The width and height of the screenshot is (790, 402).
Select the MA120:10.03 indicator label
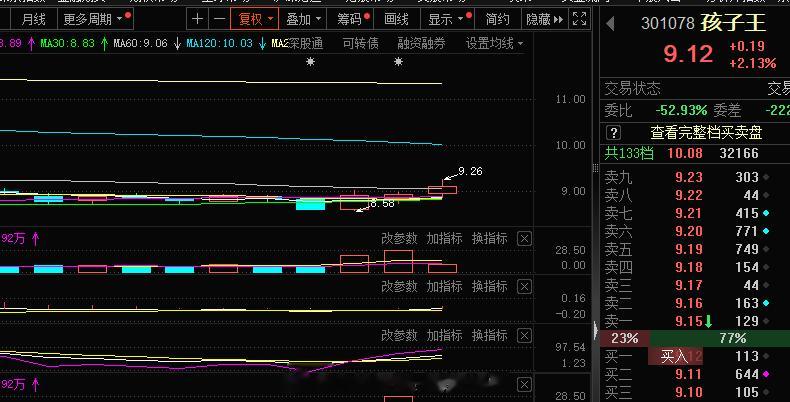[220, 43]
